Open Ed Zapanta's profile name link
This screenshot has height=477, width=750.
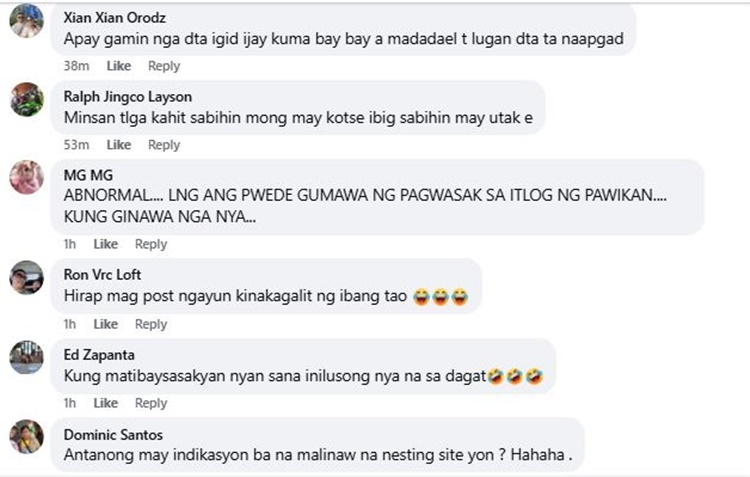point(99,355)
